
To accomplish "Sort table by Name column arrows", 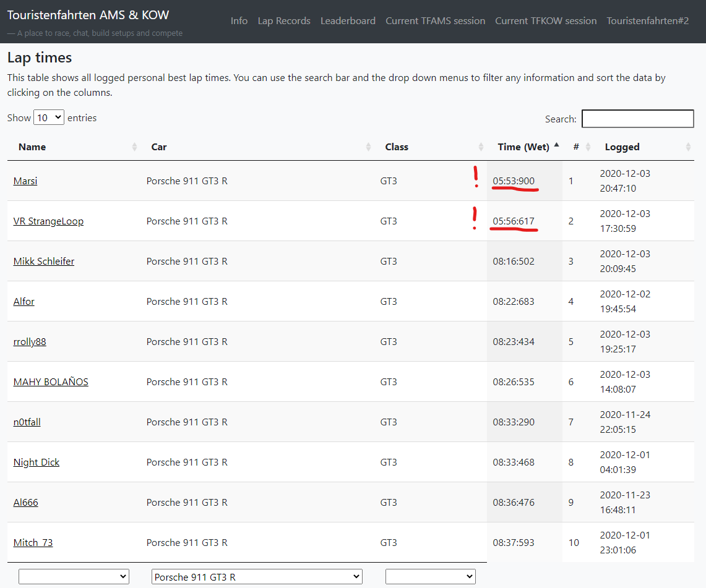I will [x=135, y=147].
